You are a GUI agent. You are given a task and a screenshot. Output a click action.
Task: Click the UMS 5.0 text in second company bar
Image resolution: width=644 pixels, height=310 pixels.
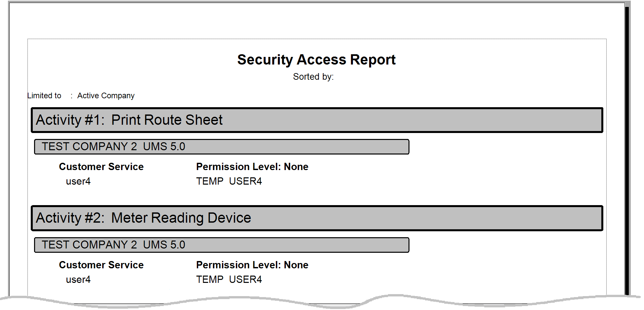(x=164, y=245)
